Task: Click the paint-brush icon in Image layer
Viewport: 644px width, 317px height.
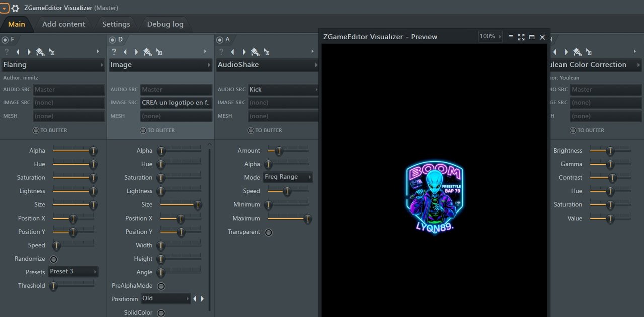Action: tap(147, 52)
